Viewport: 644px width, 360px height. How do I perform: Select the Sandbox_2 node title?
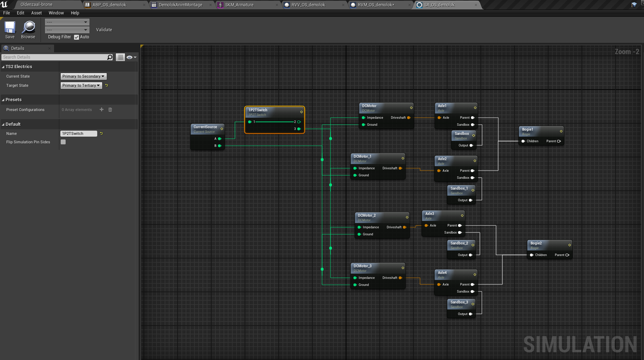click(x=459, y=243)
